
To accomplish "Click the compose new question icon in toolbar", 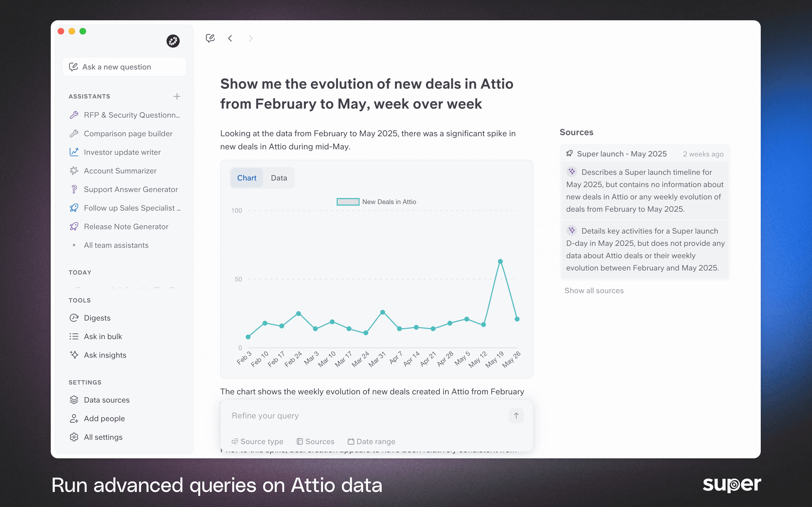I will [x=210, y=38].
